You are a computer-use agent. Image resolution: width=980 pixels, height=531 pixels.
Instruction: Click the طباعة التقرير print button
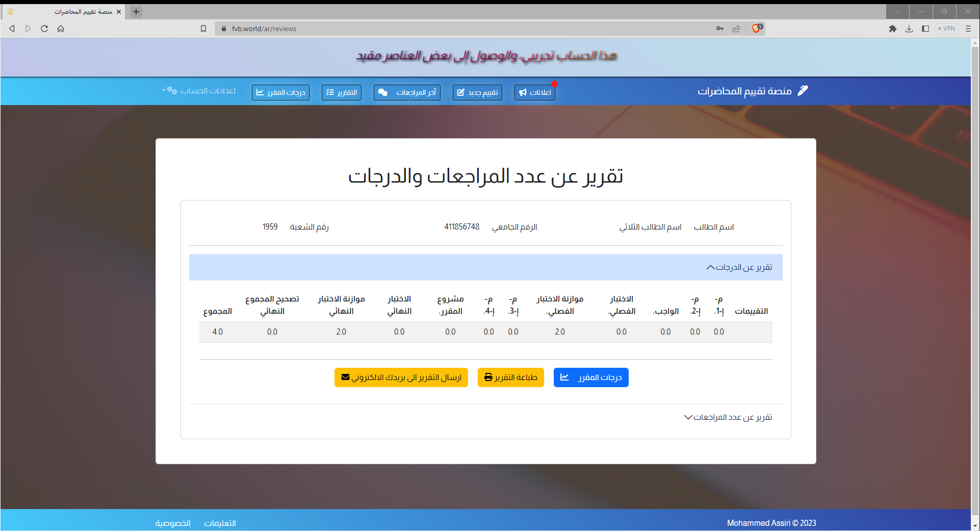(x=510, y=377)
